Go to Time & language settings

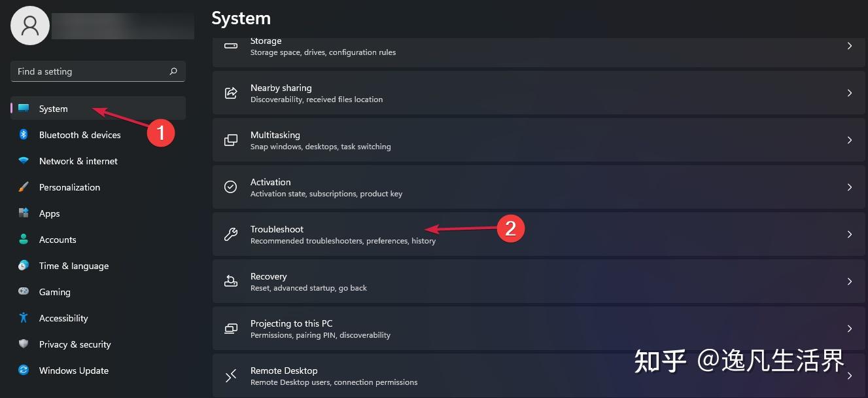tap(74, 266)
